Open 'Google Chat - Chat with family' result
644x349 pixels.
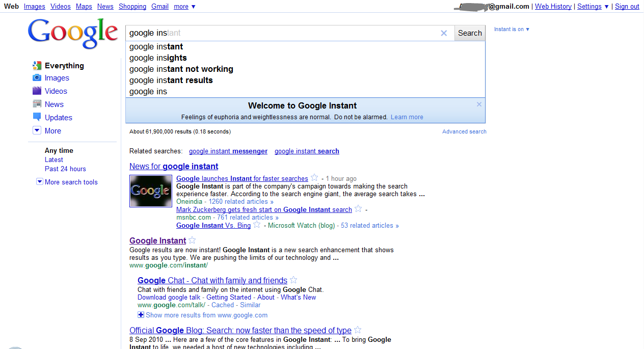click(212, 280)
